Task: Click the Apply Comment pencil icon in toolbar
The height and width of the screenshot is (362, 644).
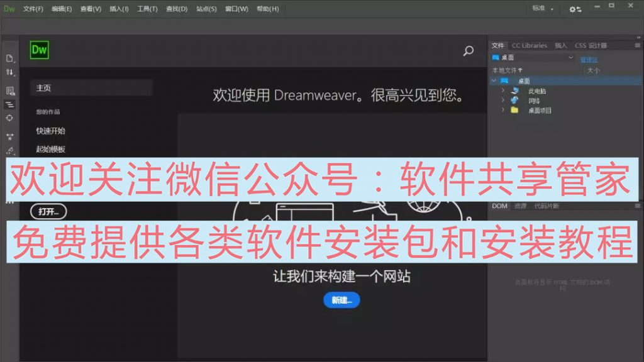Action: pyautogui.click(x=10, y=151)
